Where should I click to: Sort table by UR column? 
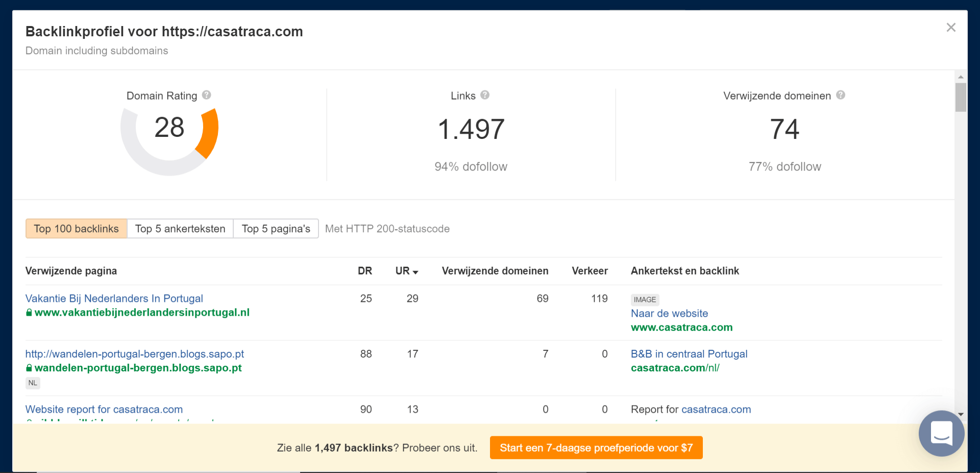(407, 271)
